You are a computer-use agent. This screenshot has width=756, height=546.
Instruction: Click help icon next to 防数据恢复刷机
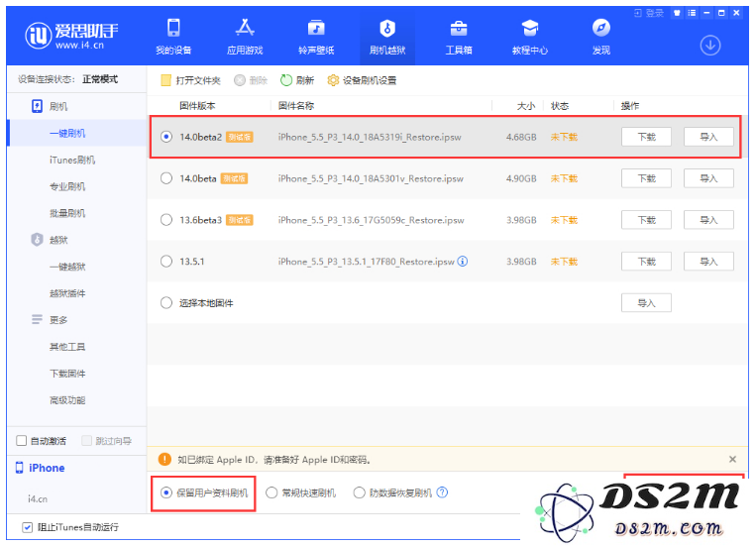[442, 492]
